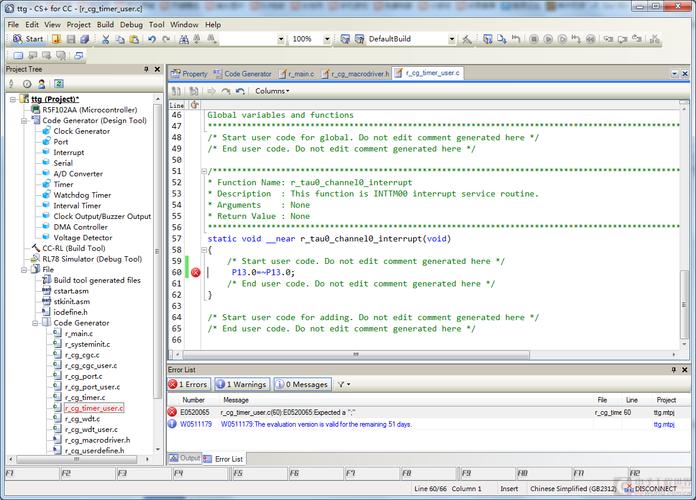
Task: Toggle the 0 Messages filter
Action: coord(302,384)
